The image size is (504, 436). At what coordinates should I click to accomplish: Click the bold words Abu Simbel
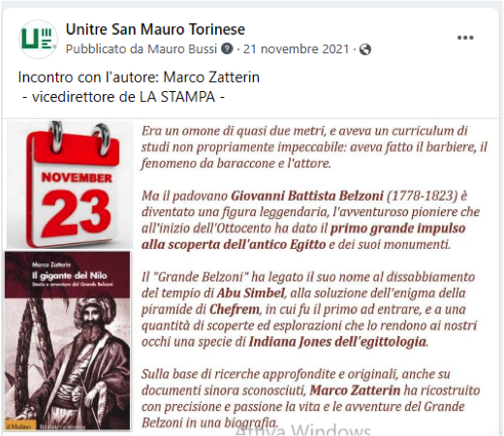pos(251,293)
